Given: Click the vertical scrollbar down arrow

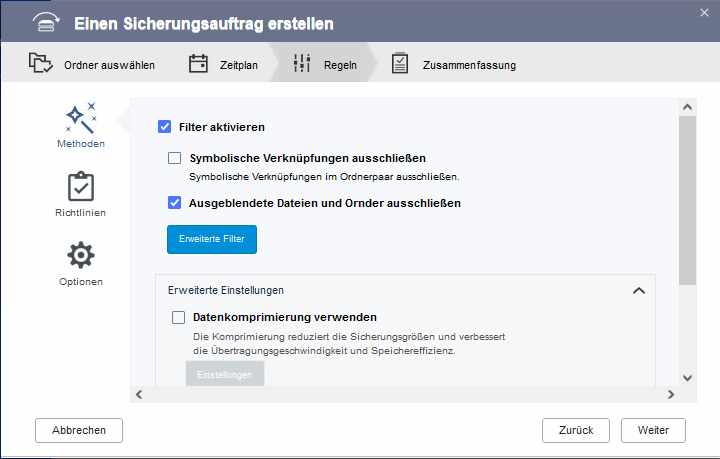Looking at the screenshot, I should click(x=687, y=378).
